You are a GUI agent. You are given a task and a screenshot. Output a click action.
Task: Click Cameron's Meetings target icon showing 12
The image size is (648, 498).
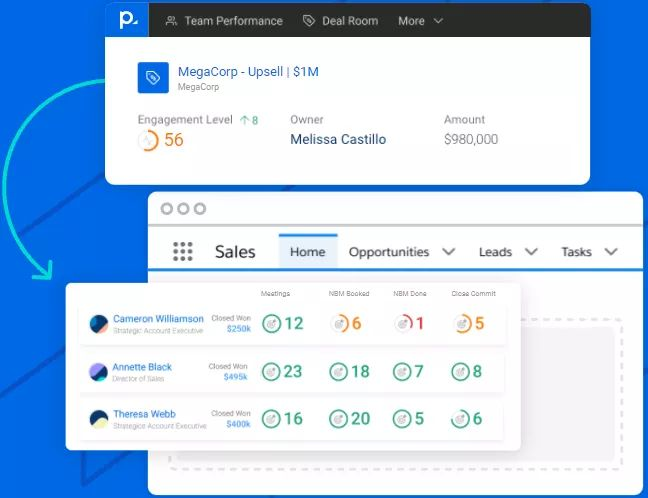point(272,324)
